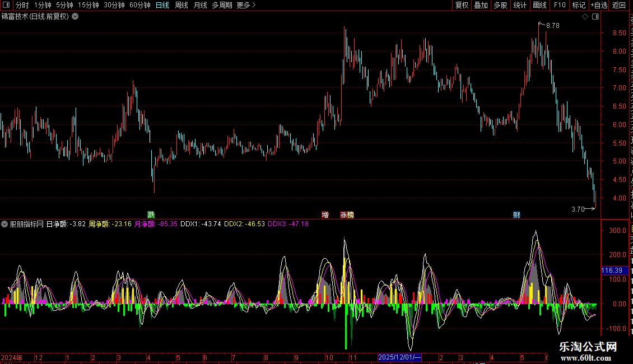The image size is (633, 364).
Task: Click the 增 event marker
Action: [x=325, y=214]
